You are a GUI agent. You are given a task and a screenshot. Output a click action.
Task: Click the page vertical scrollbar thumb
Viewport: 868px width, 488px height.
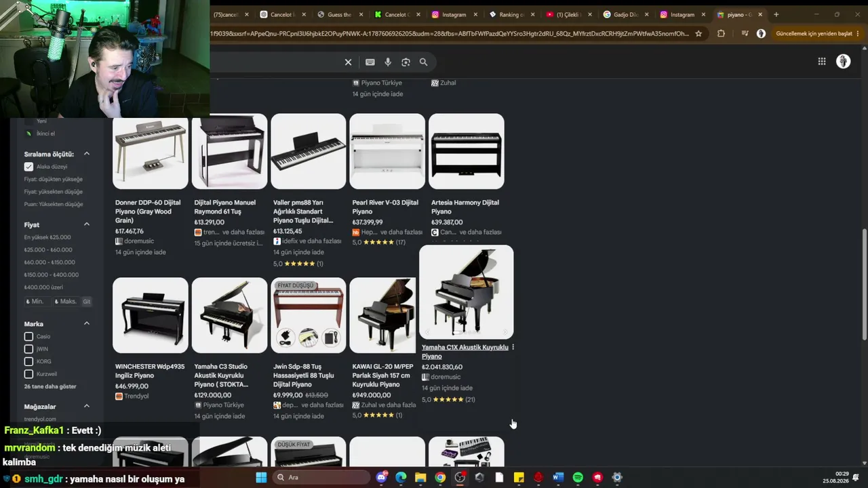point(864,285)
